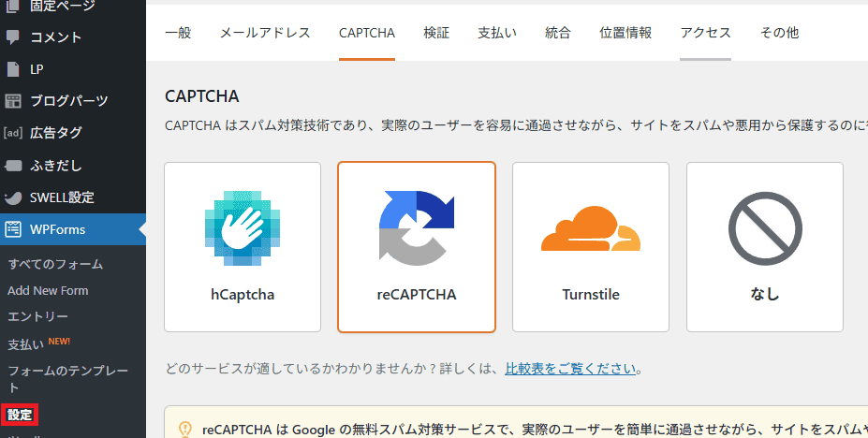Click the SWELL設定 whale icon
The image size is (868, 438).
[x=13, y=197]
